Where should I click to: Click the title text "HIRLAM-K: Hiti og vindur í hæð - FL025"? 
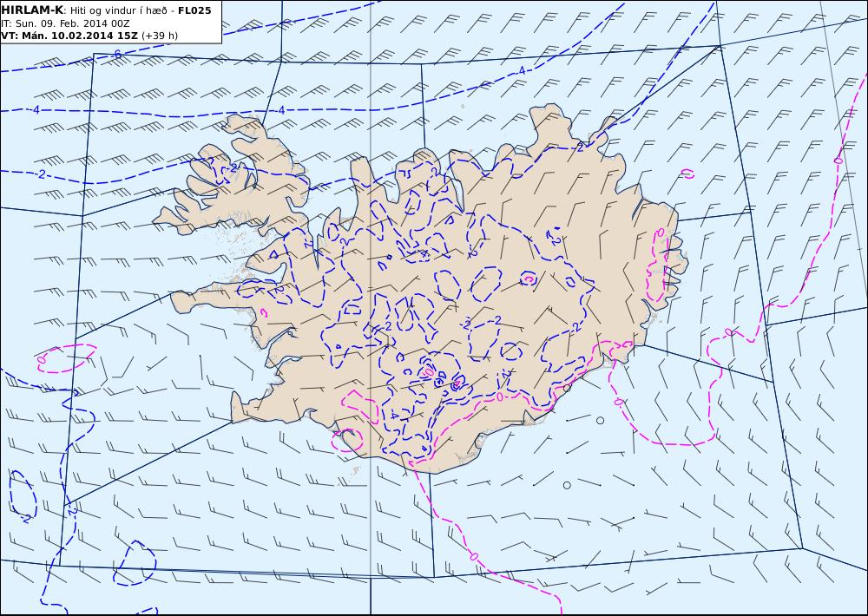click(106, 10)
